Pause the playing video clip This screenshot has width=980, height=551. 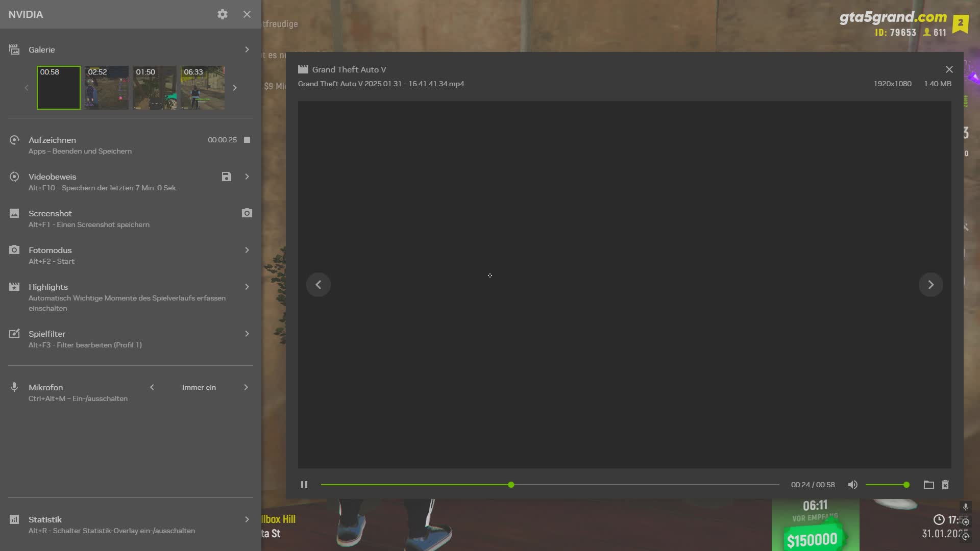304,485
